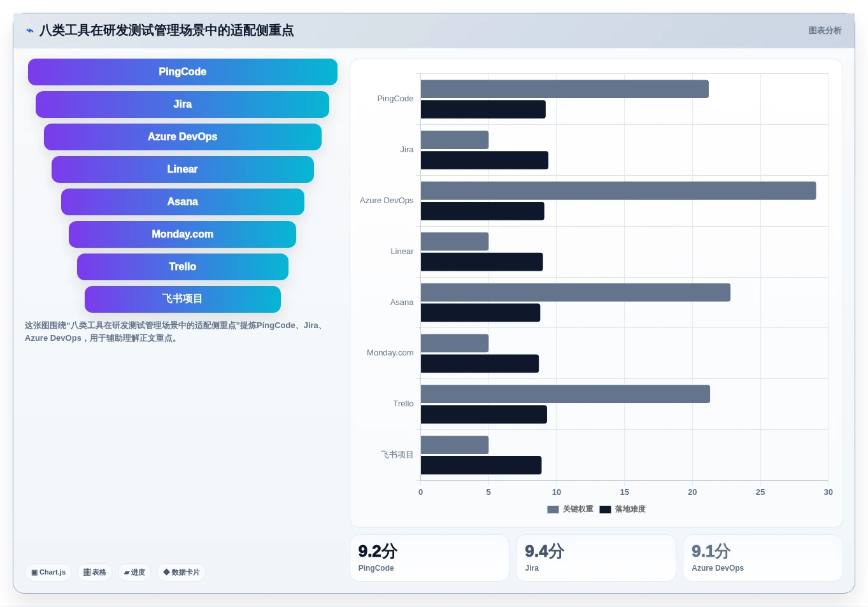Click the PingCode chart axis label
This screenshot has height=607, width=868.
click(x=395, y=99)
